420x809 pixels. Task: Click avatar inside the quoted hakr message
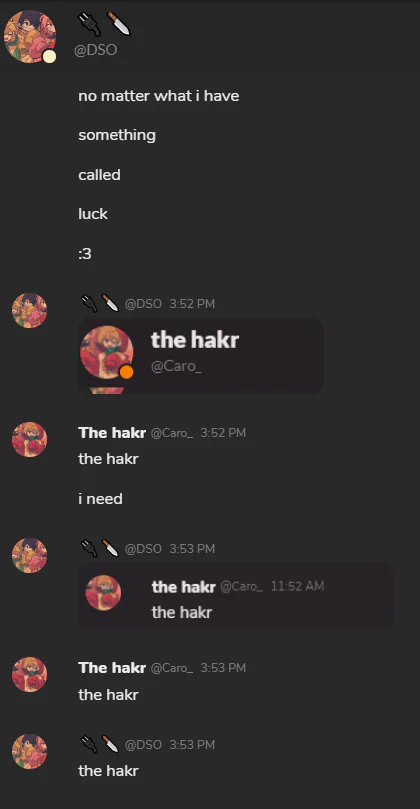pyautogui.click(x=104, y=593)
